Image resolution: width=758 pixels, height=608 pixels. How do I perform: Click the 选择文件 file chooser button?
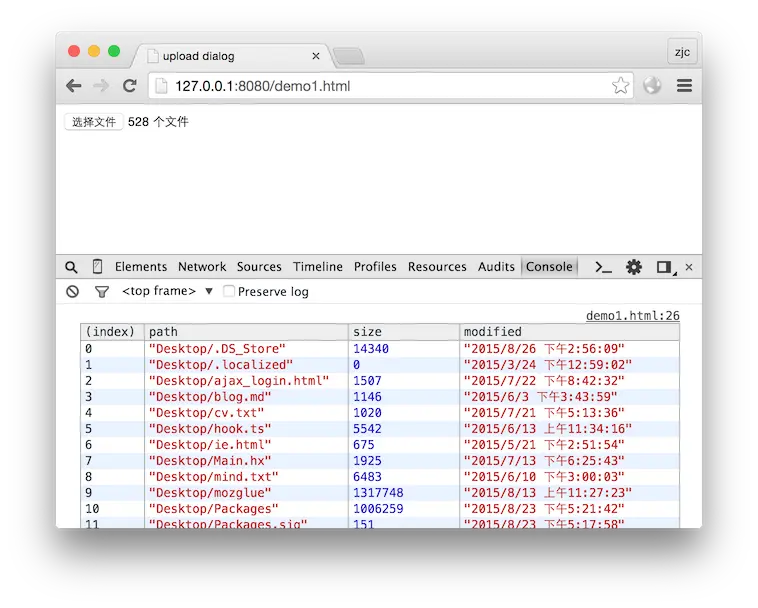point(94,122)
